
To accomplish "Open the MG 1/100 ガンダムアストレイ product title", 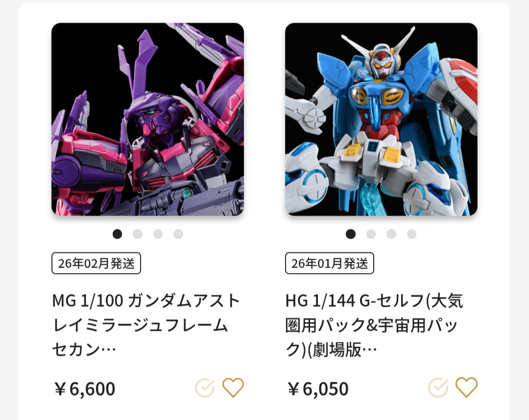I will pos(146,325).
